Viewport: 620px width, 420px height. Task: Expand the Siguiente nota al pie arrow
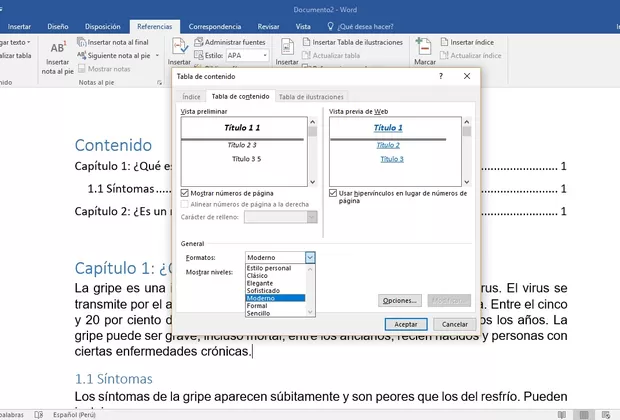coord(157,55)
